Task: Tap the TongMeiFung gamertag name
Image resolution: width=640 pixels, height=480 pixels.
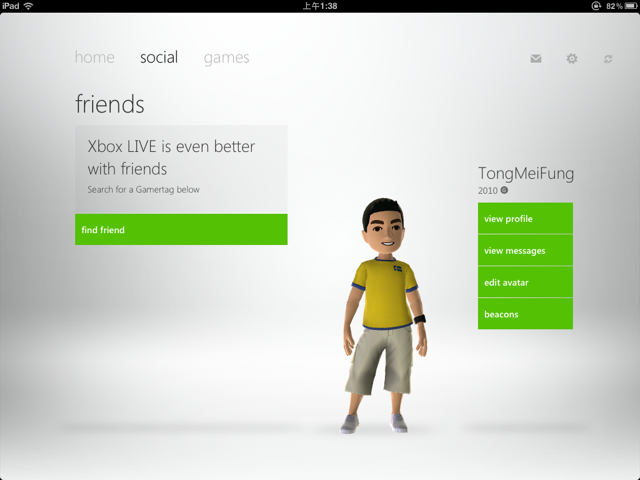Action: tap(526, 173)
